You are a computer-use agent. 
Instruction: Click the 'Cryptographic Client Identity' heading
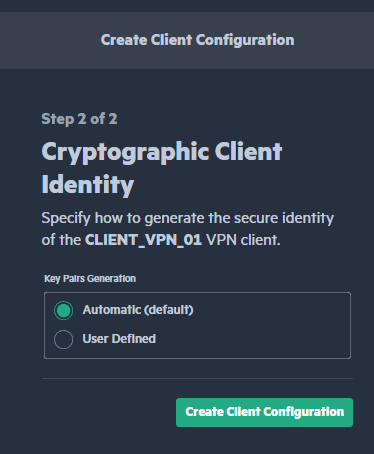click(162, 168)
